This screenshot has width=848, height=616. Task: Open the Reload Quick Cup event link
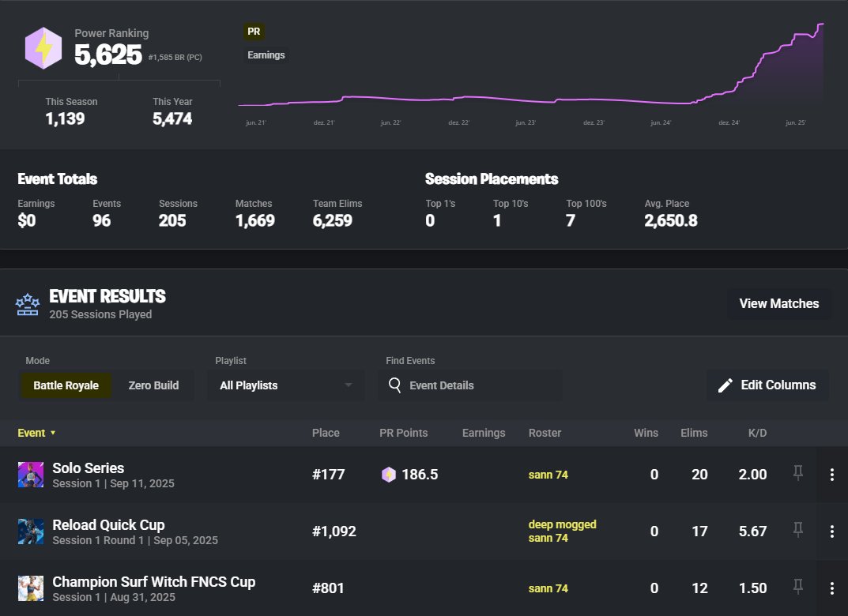(x=108, y=524)
